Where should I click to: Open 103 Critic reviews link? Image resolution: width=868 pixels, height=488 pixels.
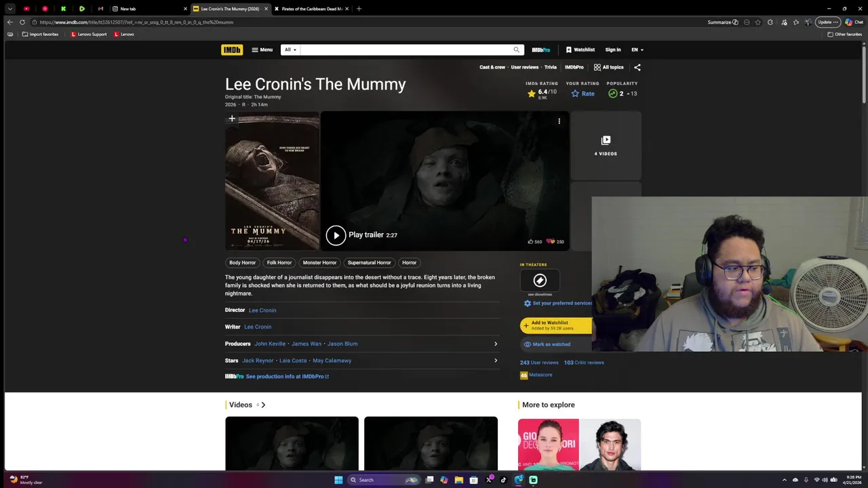(x=584, y=363)
